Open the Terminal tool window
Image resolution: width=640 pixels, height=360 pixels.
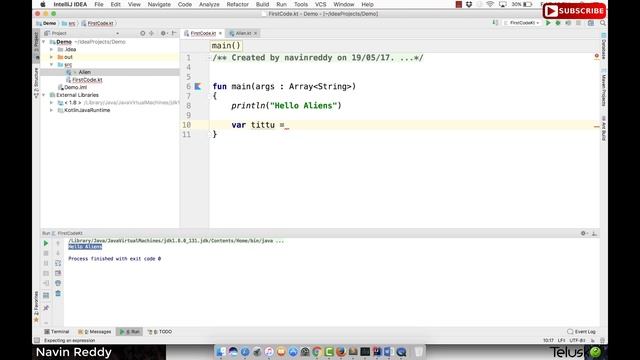[57, 332]
